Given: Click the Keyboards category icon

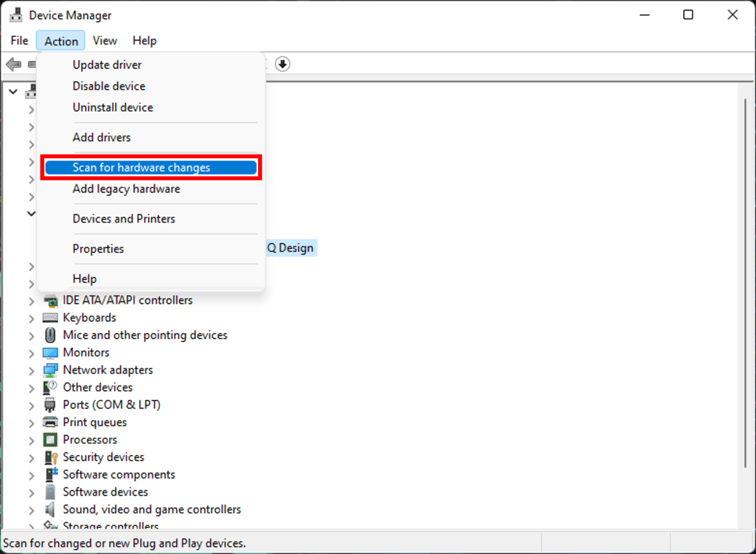Looking at the screenshot, I should pos(50,318).
